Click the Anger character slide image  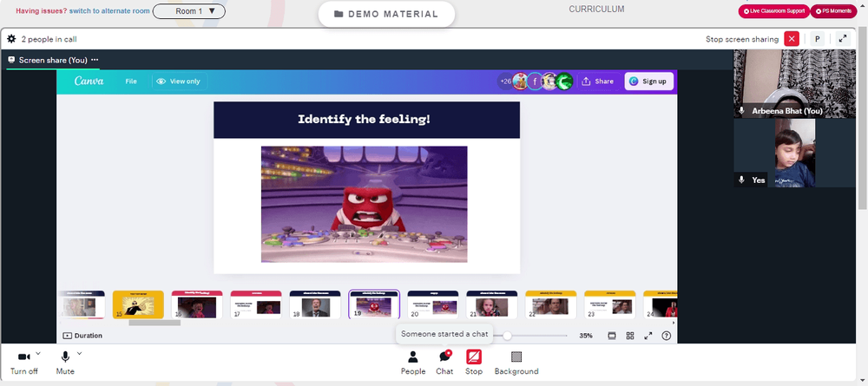pos(365,204)
